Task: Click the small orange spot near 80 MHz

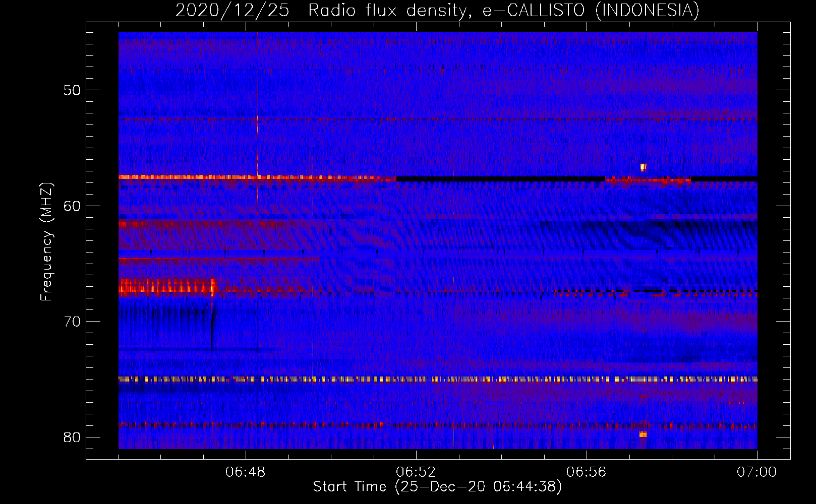Action: tap(643, 434)
